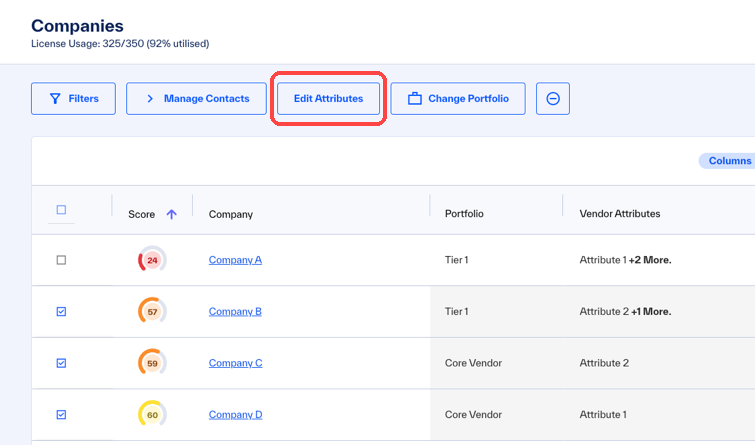Click the Portfolio column header
Screen dimensions: 755x445
tap(464, 214)
